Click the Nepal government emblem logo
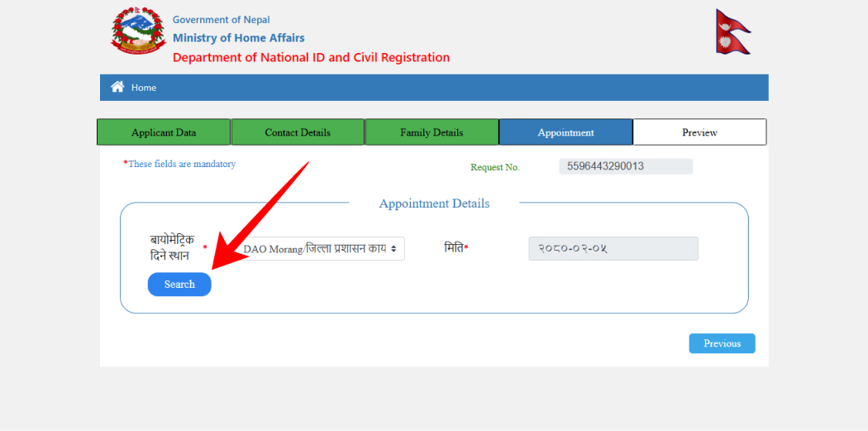 coord(138,30)
